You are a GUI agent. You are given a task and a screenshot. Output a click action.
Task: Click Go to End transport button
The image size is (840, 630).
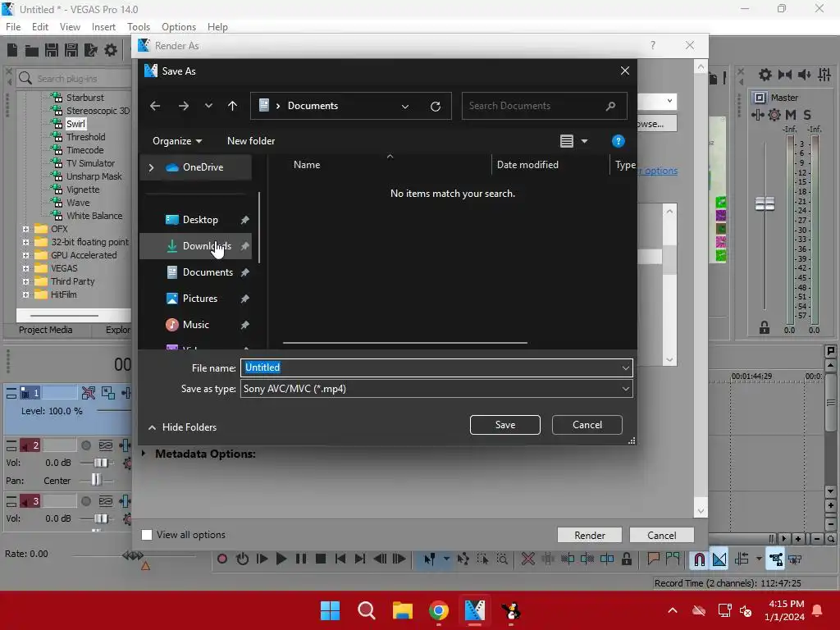[360, 559]
